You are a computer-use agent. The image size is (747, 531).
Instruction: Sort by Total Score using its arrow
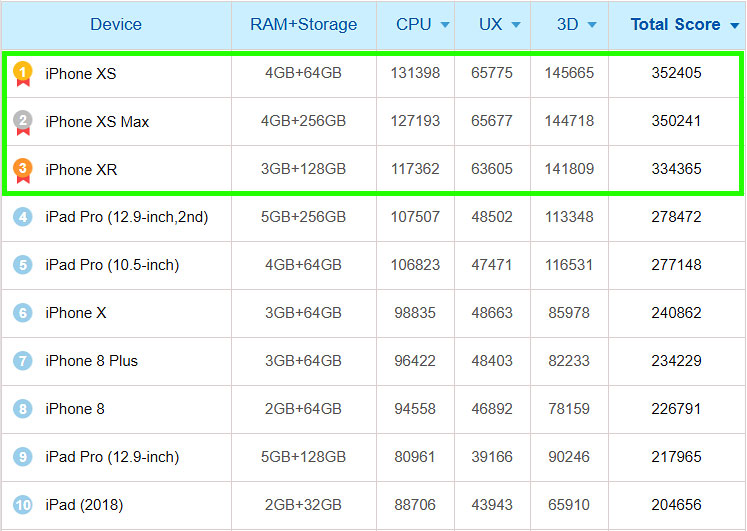tap(735, 25)
